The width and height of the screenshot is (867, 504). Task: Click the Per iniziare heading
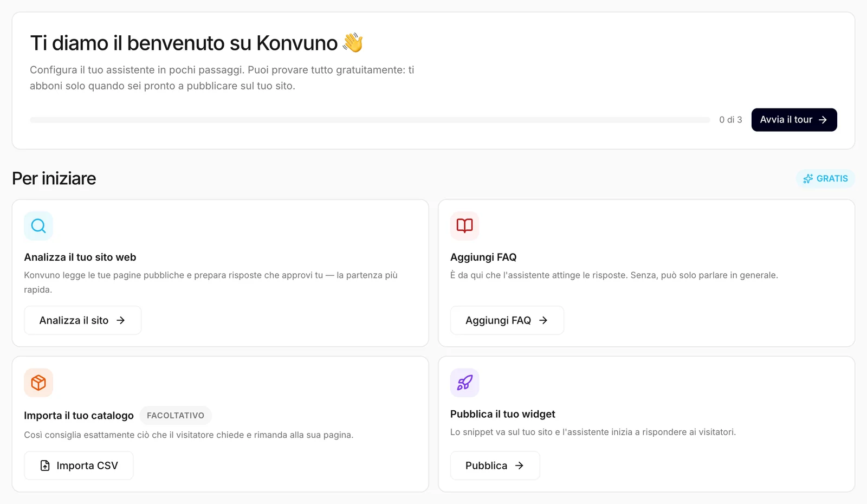point(54,178)
